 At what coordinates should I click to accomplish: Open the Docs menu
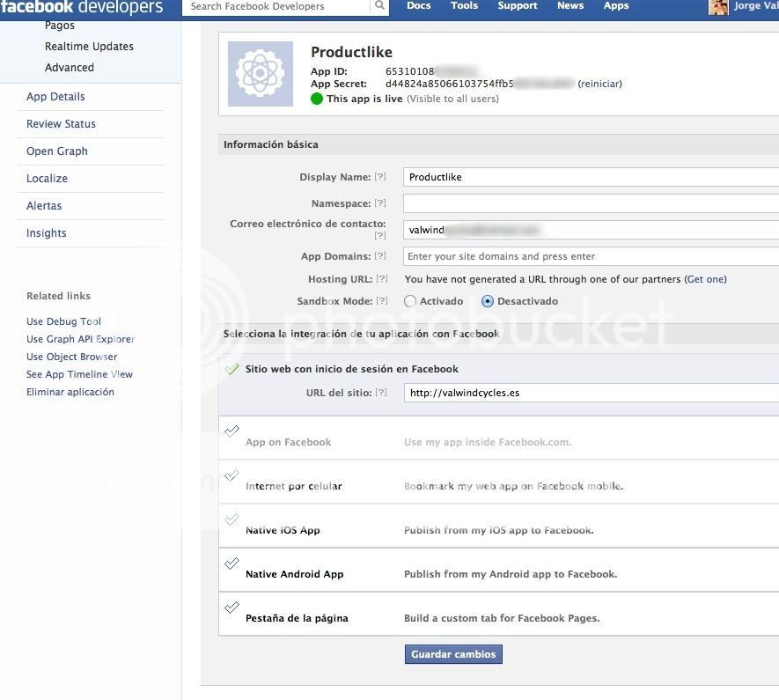point(419,6)
